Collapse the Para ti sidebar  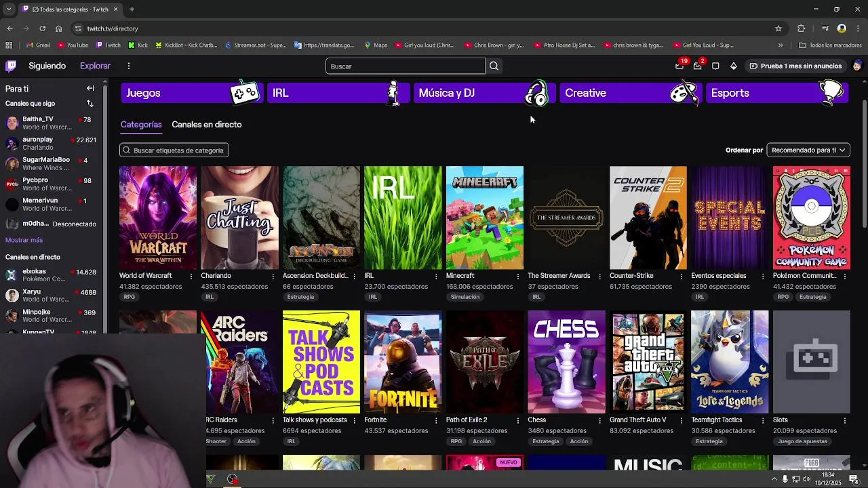[90, 88]
